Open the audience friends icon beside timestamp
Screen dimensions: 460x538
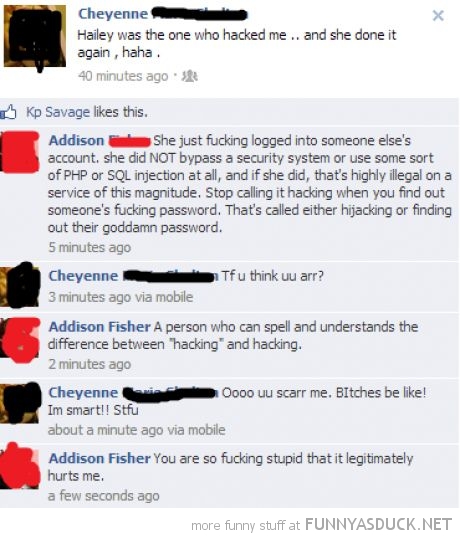click(x=189, y=76)
